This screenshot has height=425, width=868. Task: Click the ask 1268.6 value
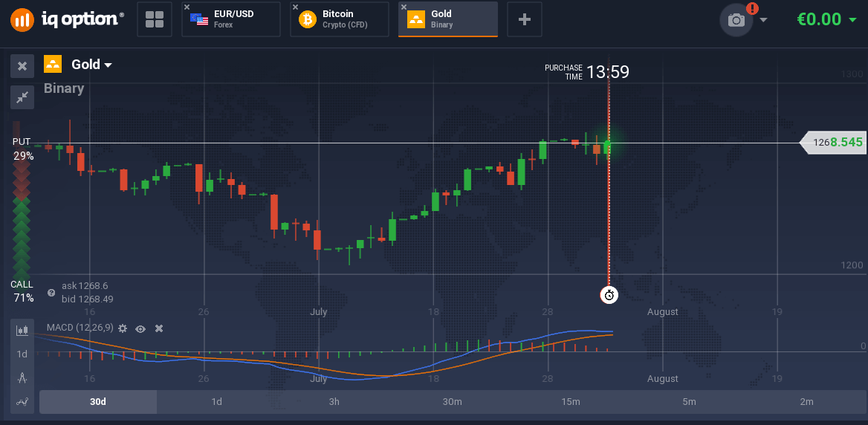click(x=85, y=285)
